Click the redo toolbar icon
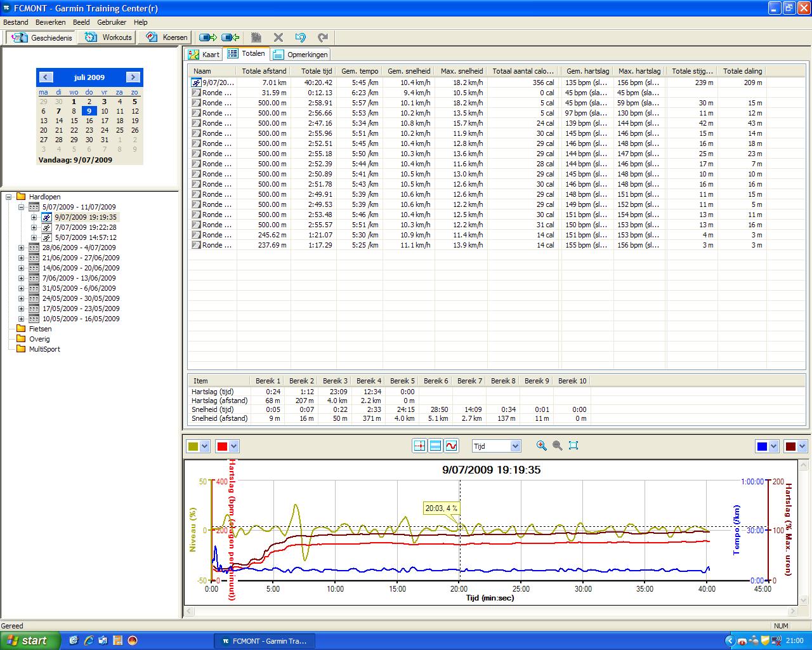 [323, 37]
